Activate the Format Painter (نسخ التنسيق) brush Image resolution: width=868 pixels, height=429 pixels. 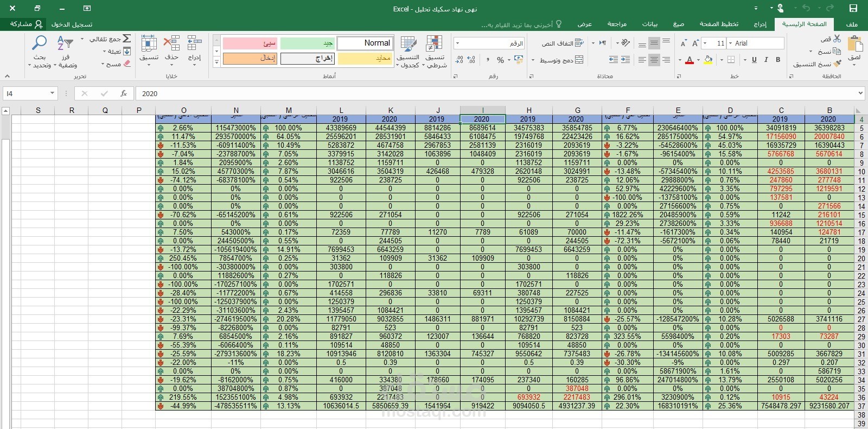838,64
